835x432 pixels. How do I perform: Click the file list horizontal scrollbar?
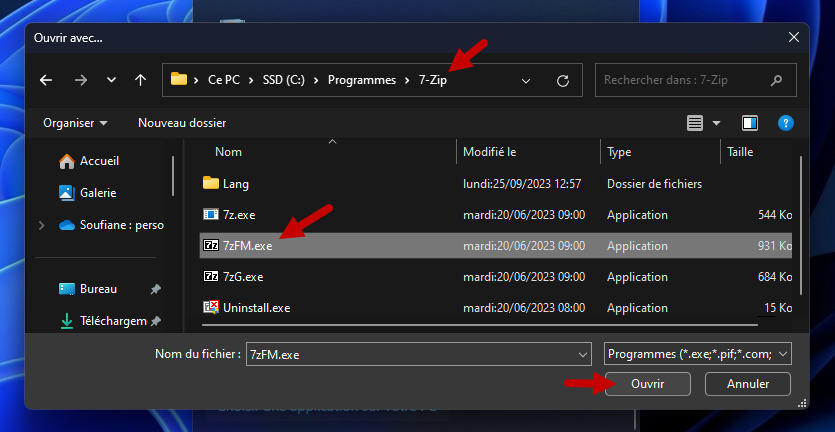click(x=479, y=324)
